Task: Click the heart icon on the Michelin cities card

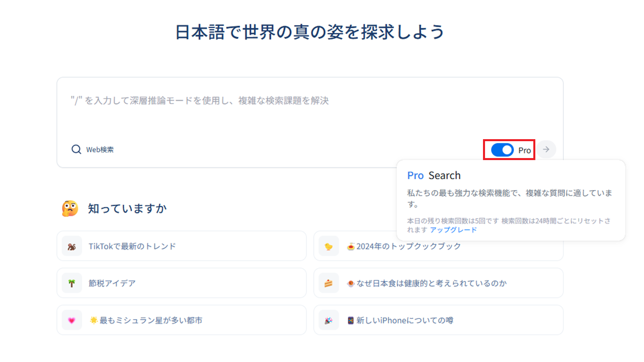Action: 72,320
